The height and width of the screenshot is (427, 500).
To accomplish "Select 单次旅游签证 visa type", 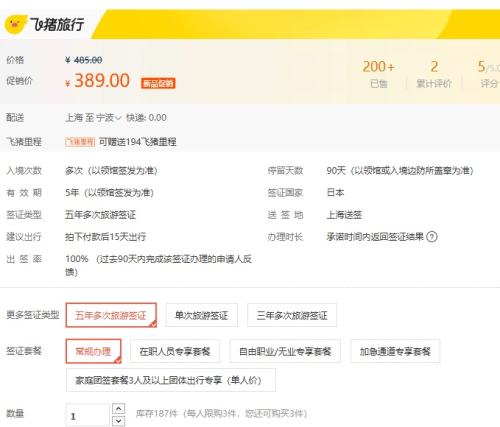I will click(201, 315).
